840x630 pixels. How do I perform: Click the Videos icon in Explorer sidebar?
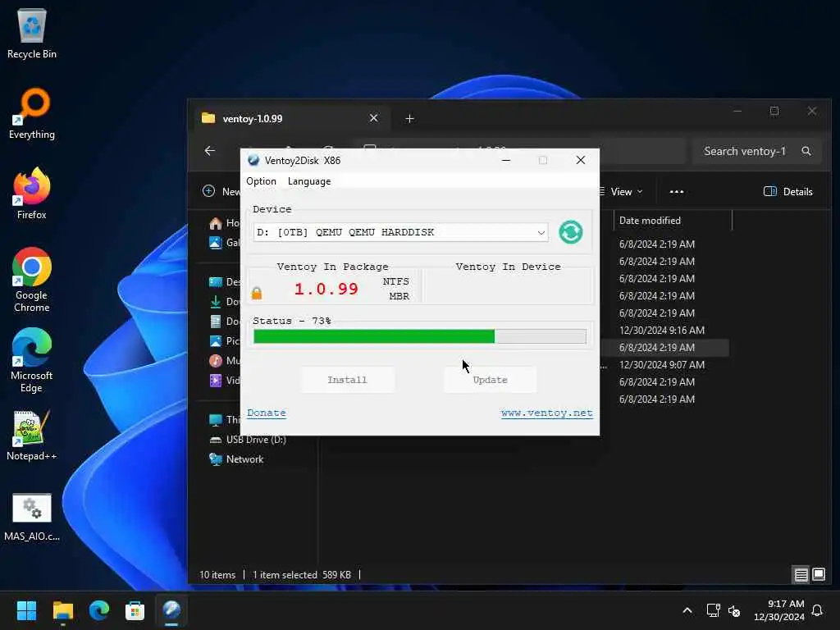point(216,381)
